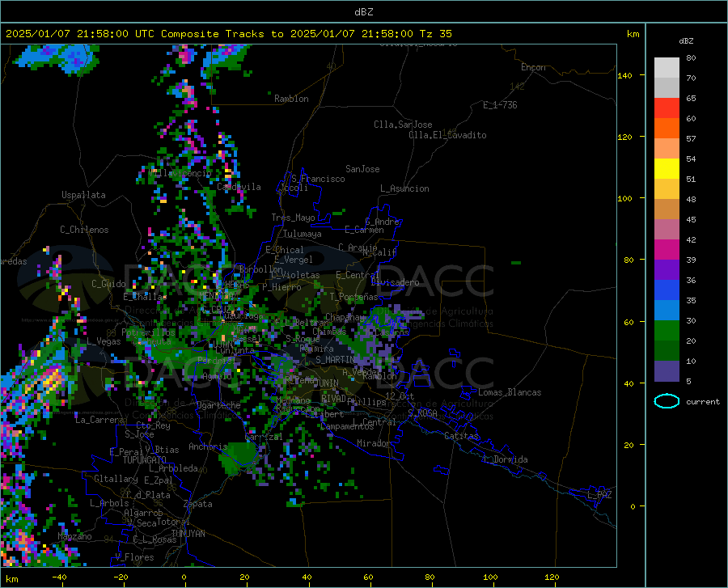
Task: Click the 60 km tick on the vertical axis
Action: coord(629,322)
